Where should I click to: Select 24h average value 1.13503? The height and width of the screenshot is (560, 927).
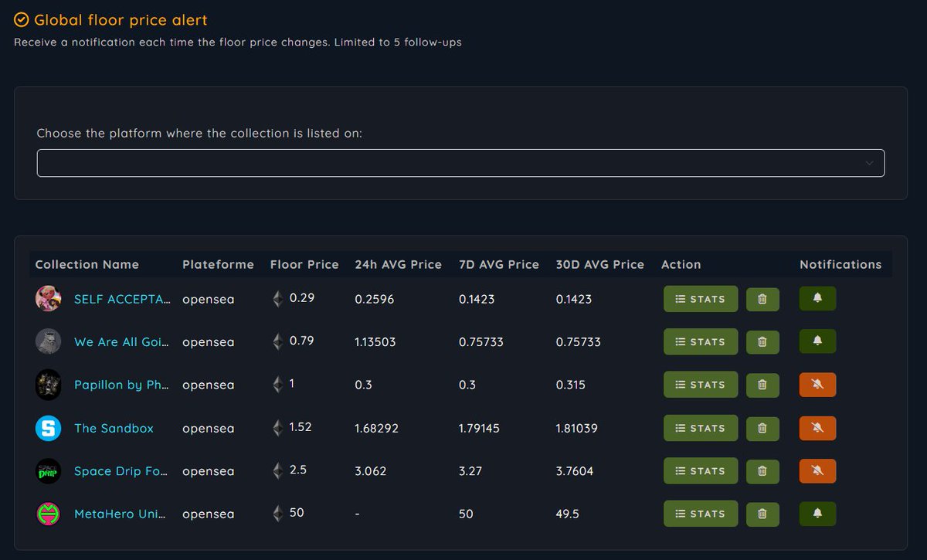(375, 342)
